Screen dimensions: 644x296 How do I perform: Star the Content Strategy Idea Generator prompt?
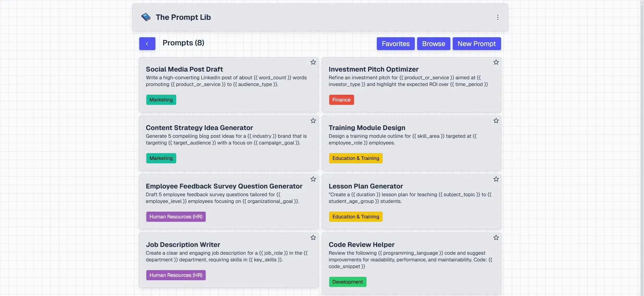pyautogui.click(x=313, y=121)
